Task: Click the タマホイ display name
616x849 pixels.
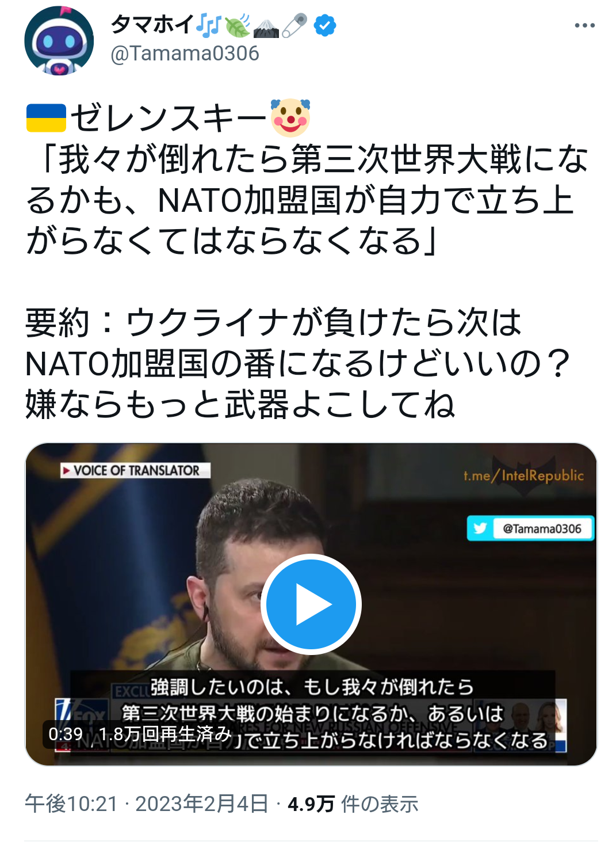Action: [x=152, y=25]
